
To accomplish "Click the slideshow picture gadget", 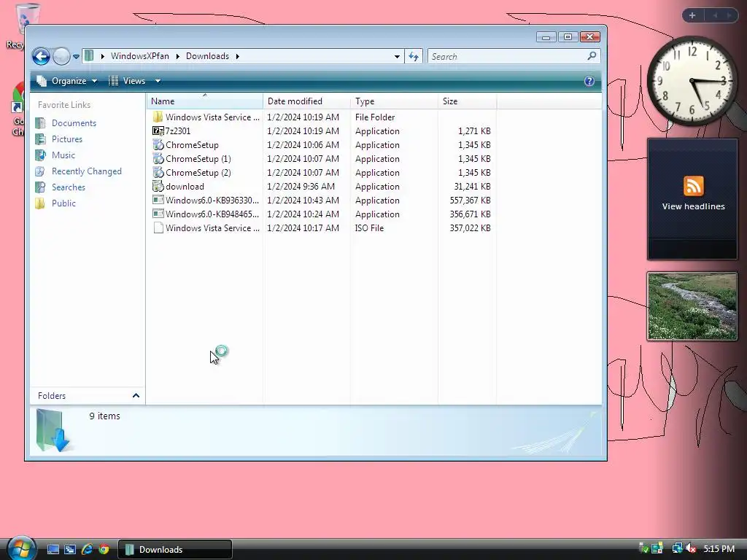I will (x=692, y=306).
